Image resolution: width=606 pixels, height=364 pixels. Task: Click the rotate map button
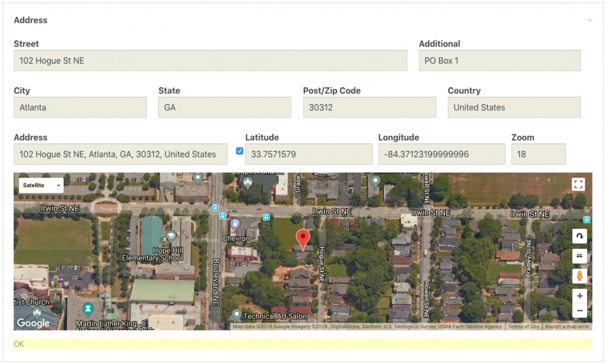579,236
